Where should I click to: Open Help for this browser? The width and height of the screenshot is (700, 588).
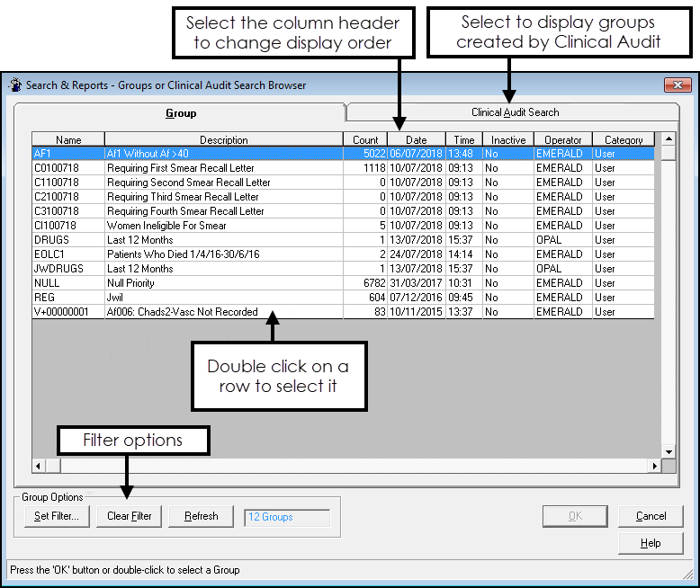[651, 543]
